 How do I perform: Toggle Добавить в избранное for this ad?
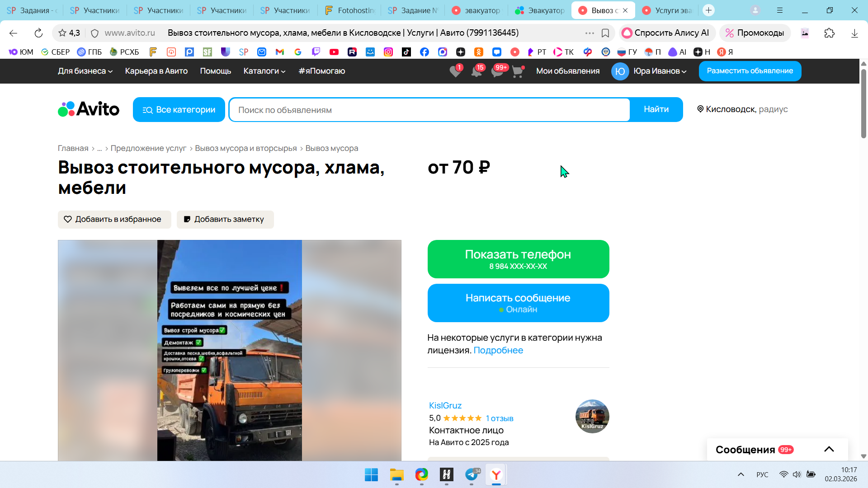click(x=114, y=219)
